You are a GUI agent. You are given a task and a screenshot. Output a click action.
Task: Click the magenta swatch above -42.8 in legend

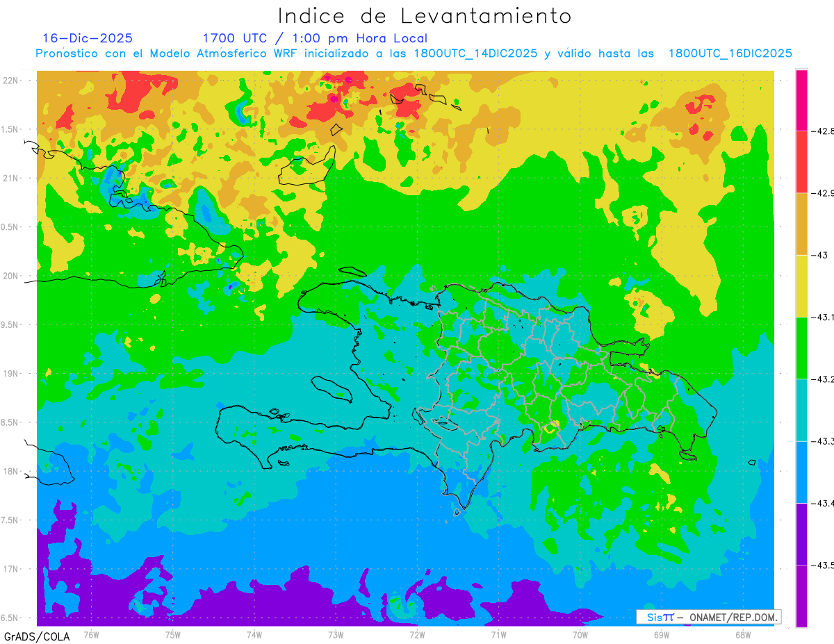point(801,100)
